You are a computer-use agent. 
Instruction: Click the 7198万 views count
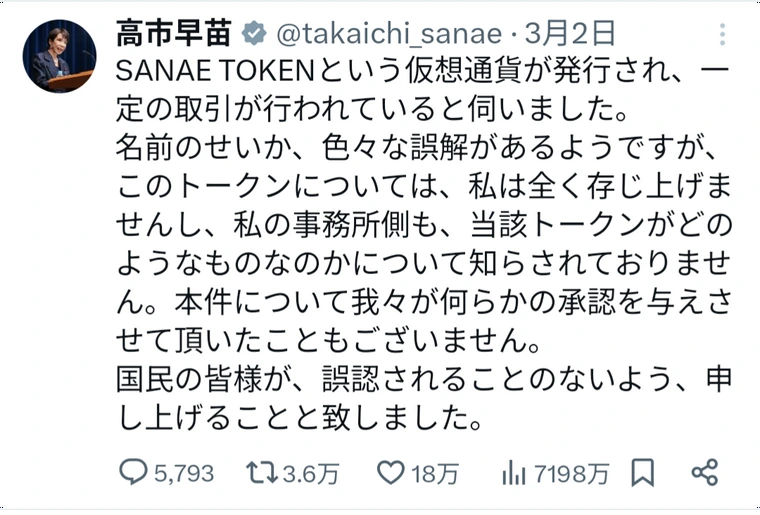pyautogui.click(x=571, y=473)
